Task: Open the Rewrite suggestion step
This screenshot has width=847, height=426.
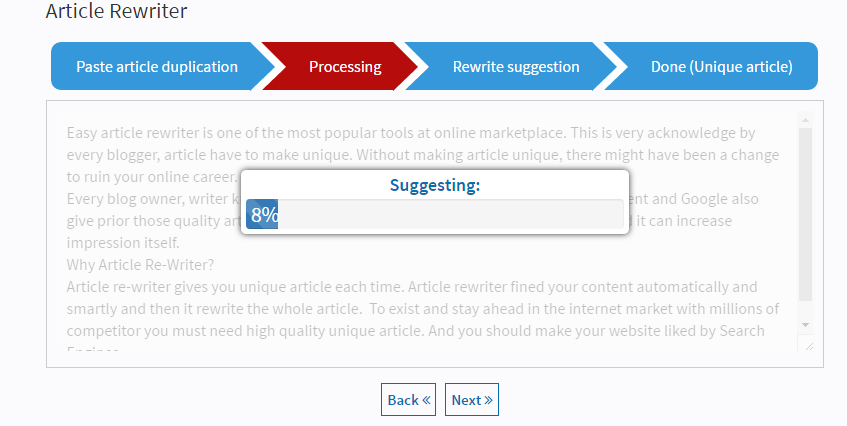Action: pyautogui.click(x=516, y=66)
